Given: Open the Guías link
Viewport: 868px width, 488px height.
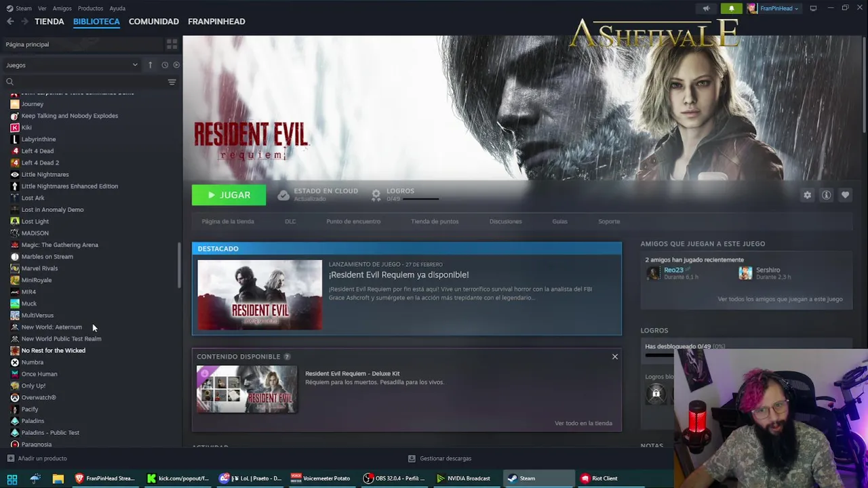Looking at the screenshot, I should [559, 222].
